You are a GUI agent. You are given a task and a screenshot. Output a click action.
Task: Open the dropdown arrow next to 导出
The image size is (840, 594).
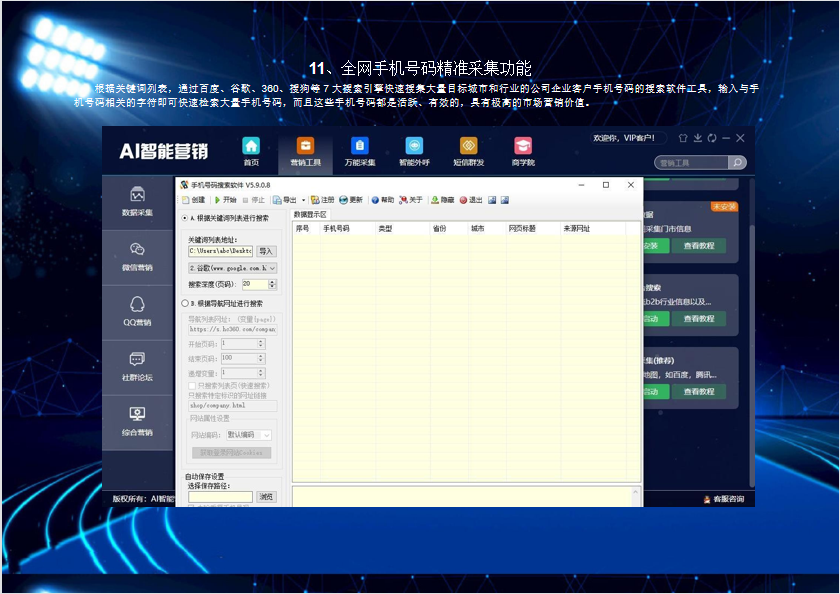(x=303, y=200)
